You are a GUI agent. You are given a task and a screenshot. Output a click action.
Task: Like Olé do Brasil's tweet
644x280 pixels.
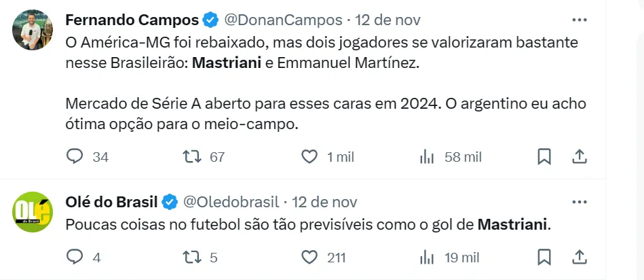coord(309,258)
